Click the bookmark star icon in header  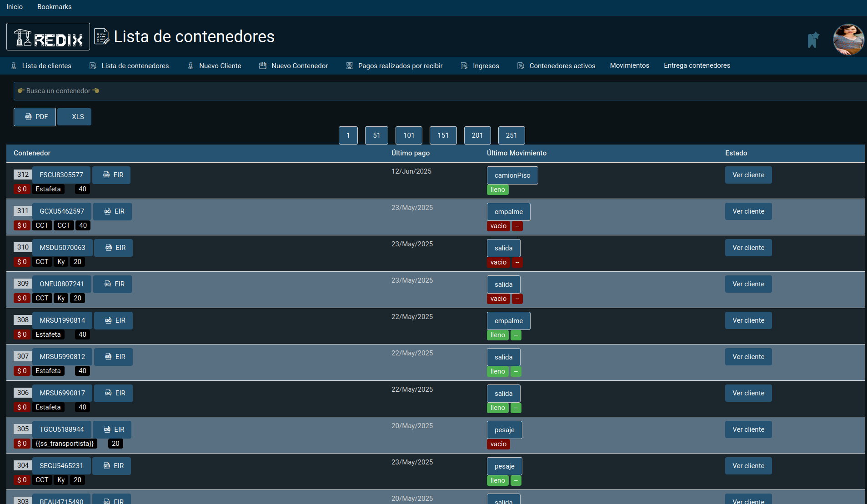coord(813,40)
